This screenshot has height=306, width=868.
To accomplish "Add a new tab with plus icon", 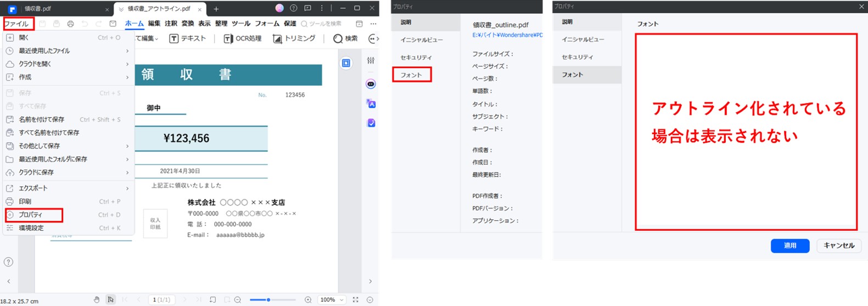I will tap(216, 9).
